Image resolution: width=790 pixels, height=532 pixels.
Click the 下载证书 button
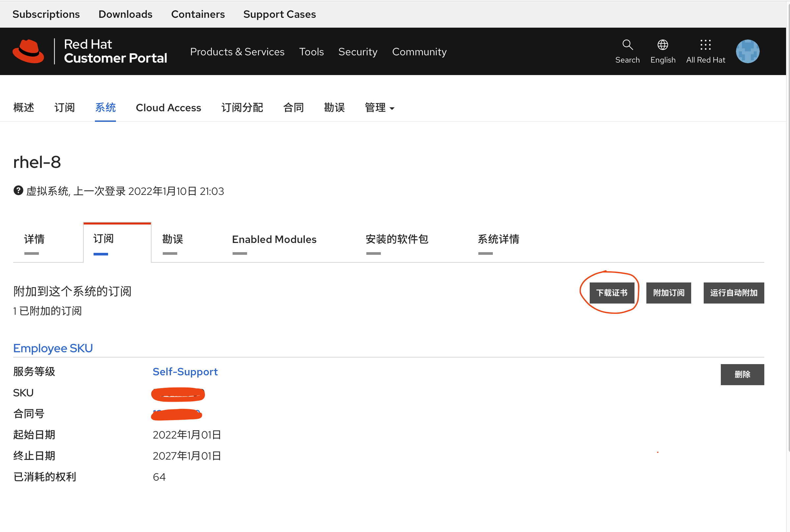point(611,293)
